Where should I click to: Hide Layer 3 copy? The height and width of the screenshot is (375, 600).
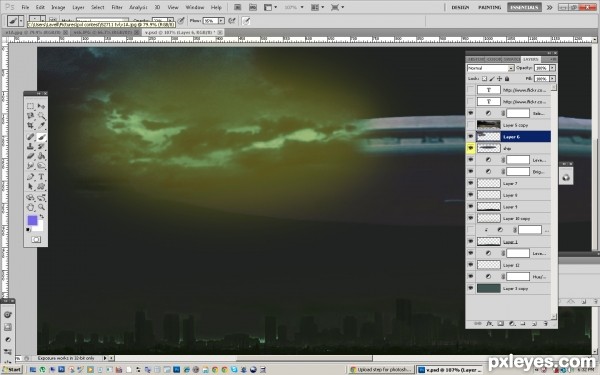471,288
